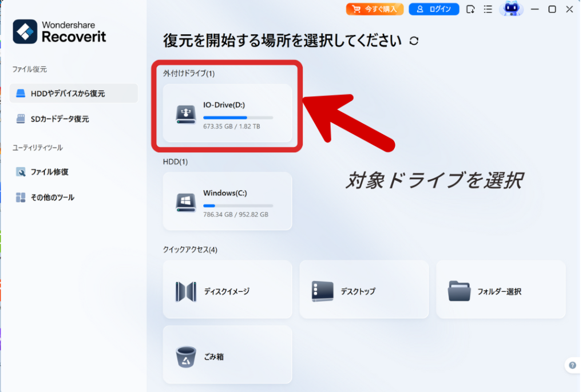Viewport: 586px width, 392px height.
Task: Click the 今すぐ購入 buy now button
Action: pos(375,9)
